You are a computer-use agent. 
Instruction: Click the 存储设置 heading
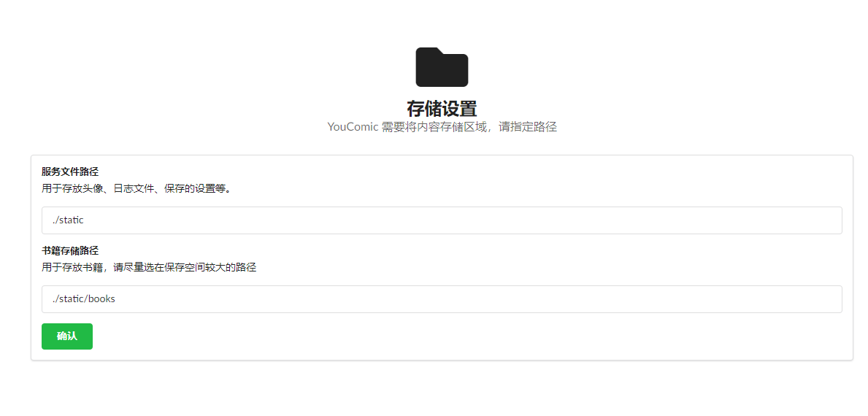[442, 109]
